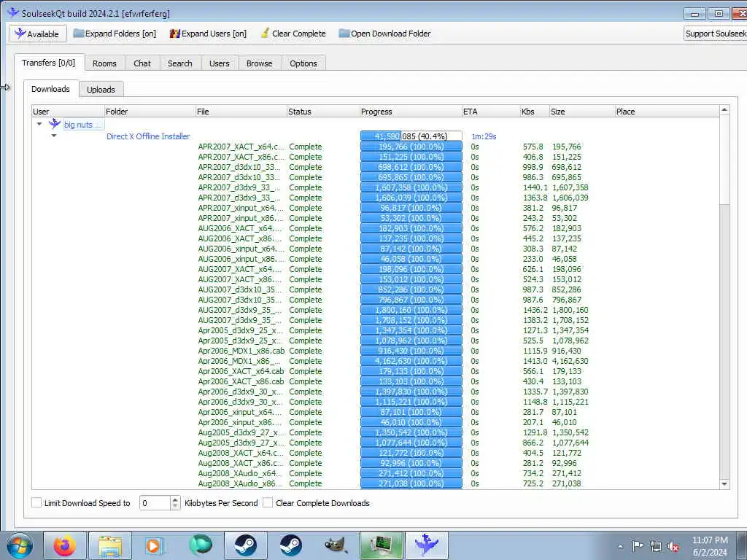747x560 pixels.
Task: Open the green globe taskbar application
Action: click(201, 545)
